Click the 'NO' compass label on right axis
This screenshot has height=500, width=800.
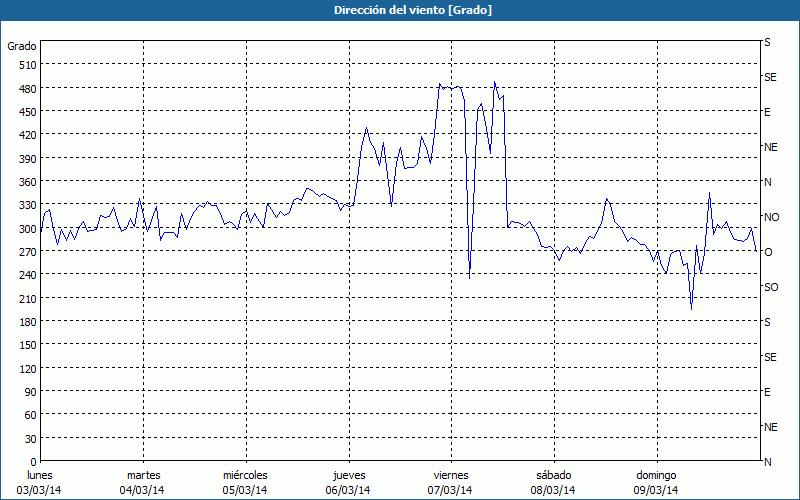(771, 217)
